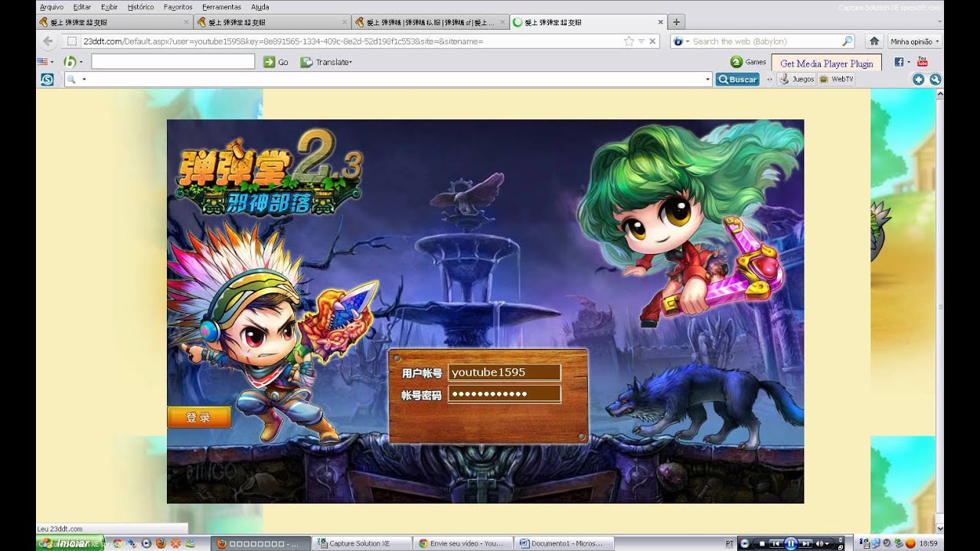Restore Windows Media Player from mini toolbar
The image size is (980, 551).
tap(841, 546)
